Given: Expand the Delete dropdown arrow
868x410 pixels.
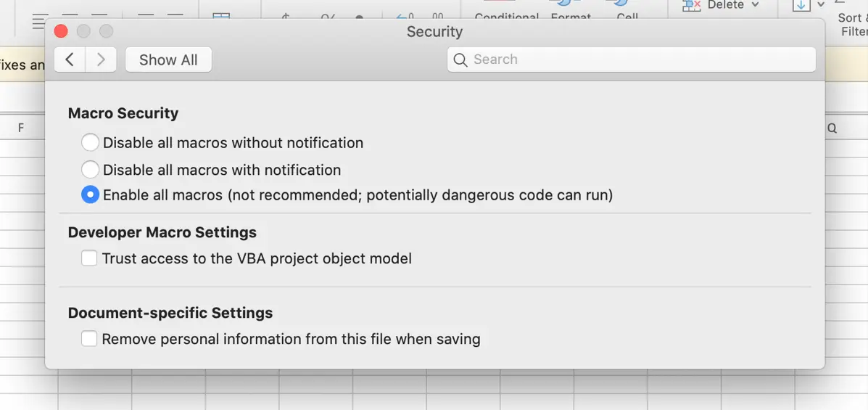Looking at the screenshot, I should 756,5.
